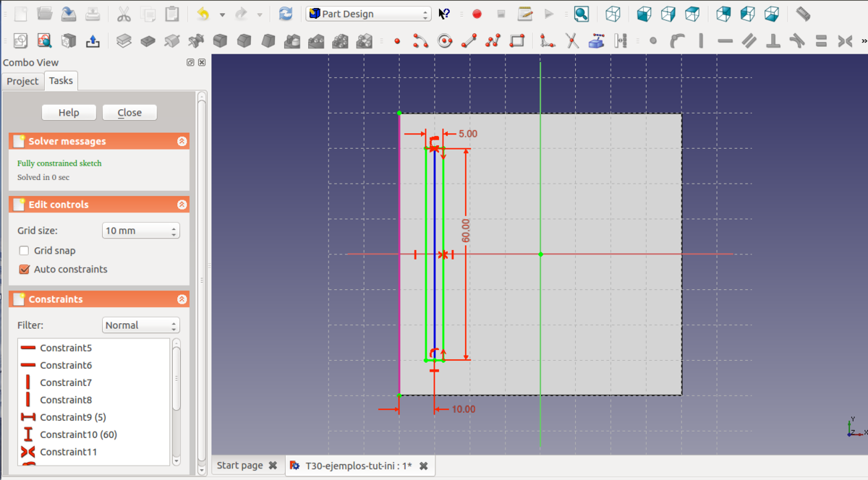Start macro recording with red button
The width and height of the screenshot is (868, 480).
click(477, 14)
